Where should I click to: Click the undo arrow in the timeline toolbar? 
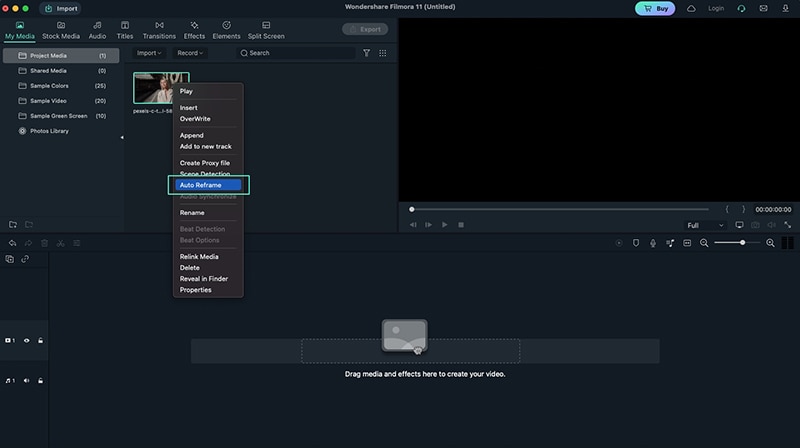12,243
